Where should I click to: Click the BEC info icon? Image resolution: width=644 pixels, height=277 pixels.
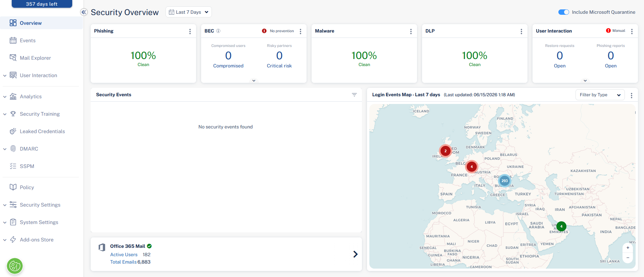pyautogui.click(x=218, y=31)
